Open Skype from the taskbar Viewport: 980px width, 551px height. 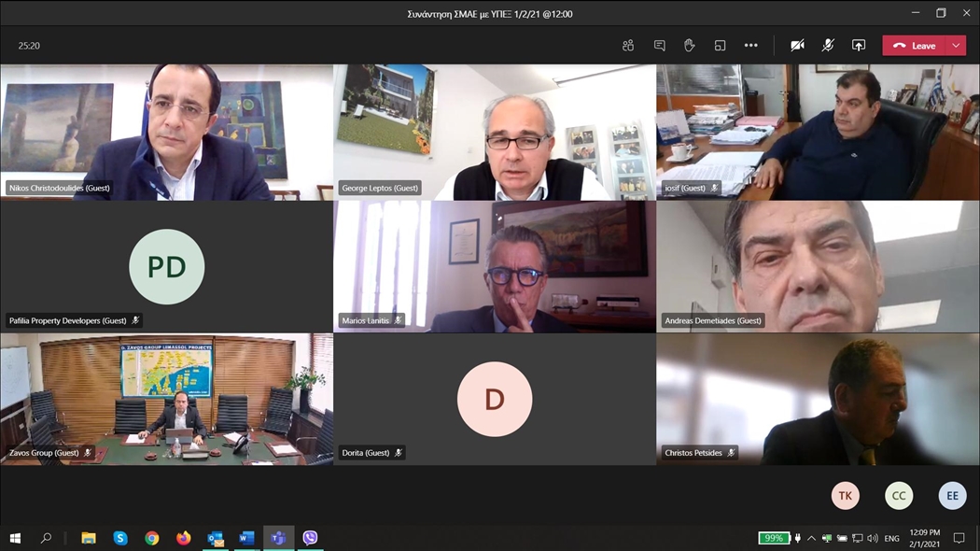coord(120,538)
